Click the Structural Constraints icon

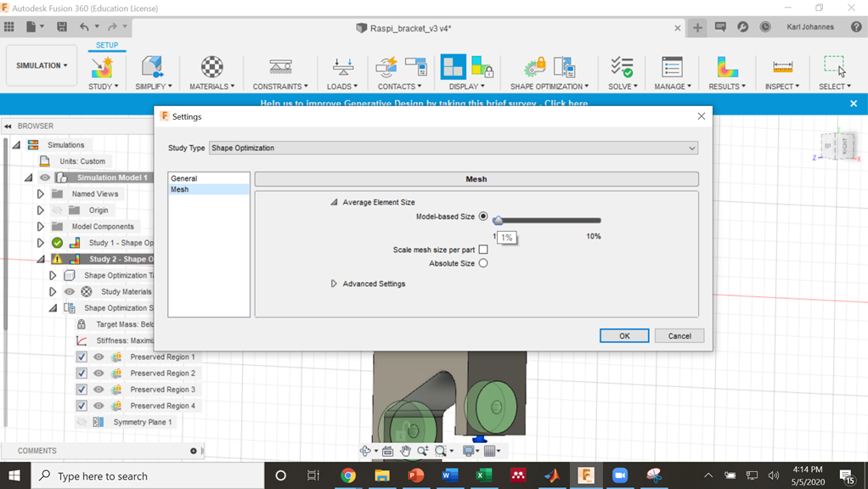click(x=280, y=67)
